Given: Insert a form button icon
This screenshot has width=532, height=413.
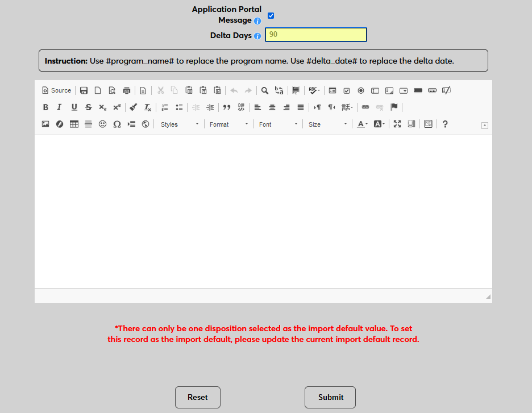Looking at the screenshot, I should tap(418, 90).
